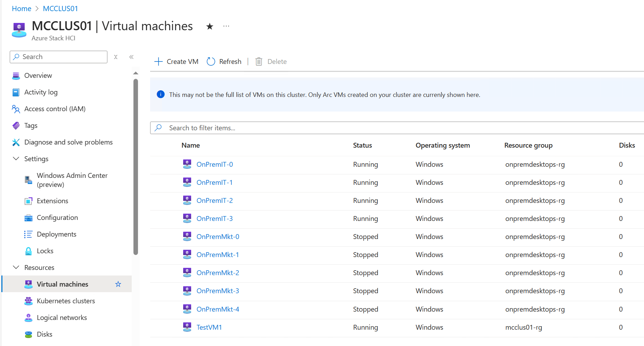Open Diagnose and solve problems
This screenshot has height=346, width=644.
[68, 142]
